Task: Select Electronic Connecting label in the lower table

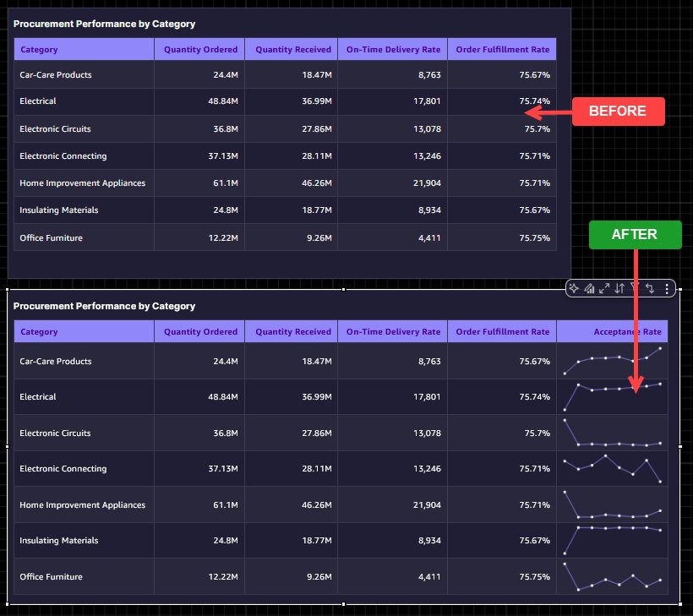Action: (63, 468)
